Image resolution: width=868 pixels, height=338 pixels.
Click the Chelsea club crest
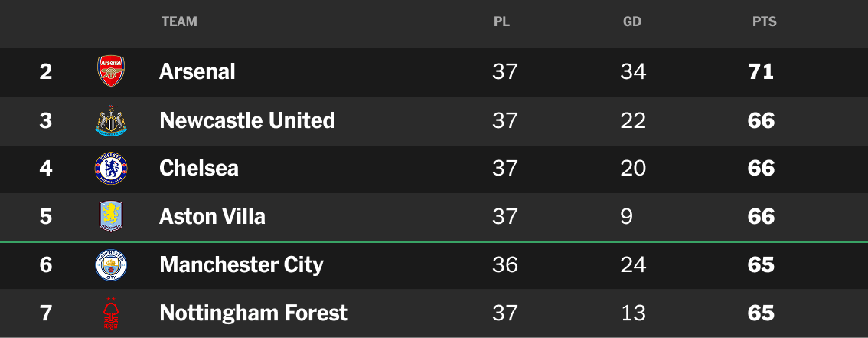point(111,169)
